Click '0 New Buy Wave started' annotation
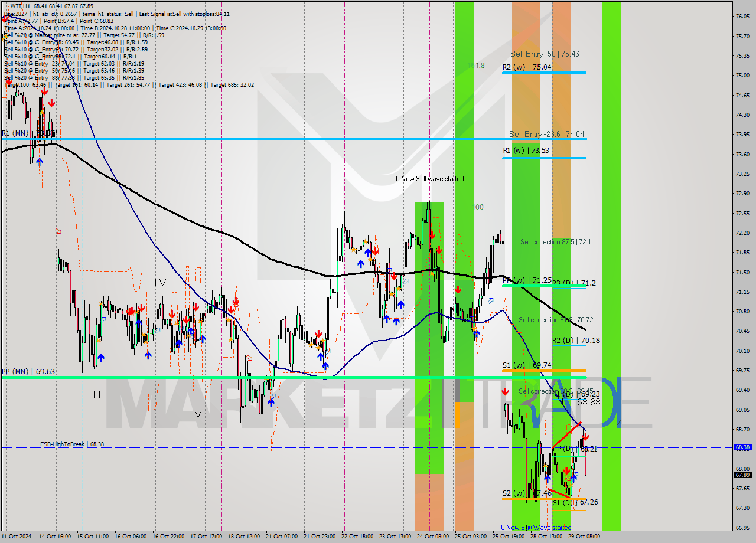 (536, 528)
